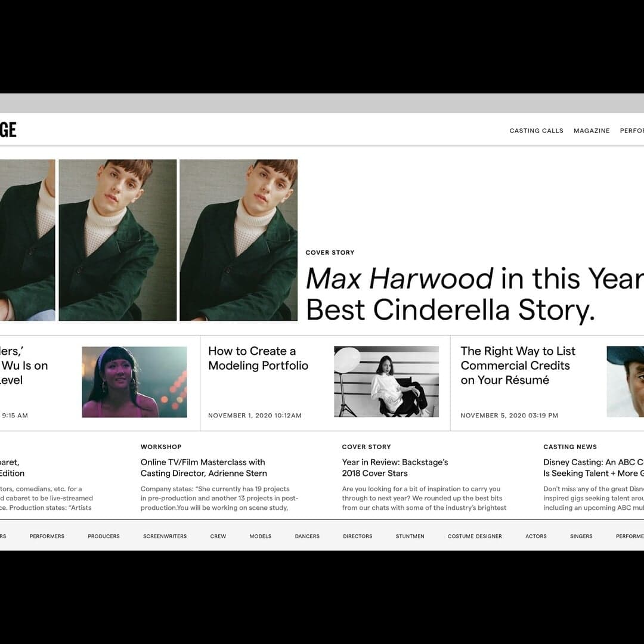Open Max Harwood cover story headline
This screenshot has width=644, height=644.
[475, 293]
